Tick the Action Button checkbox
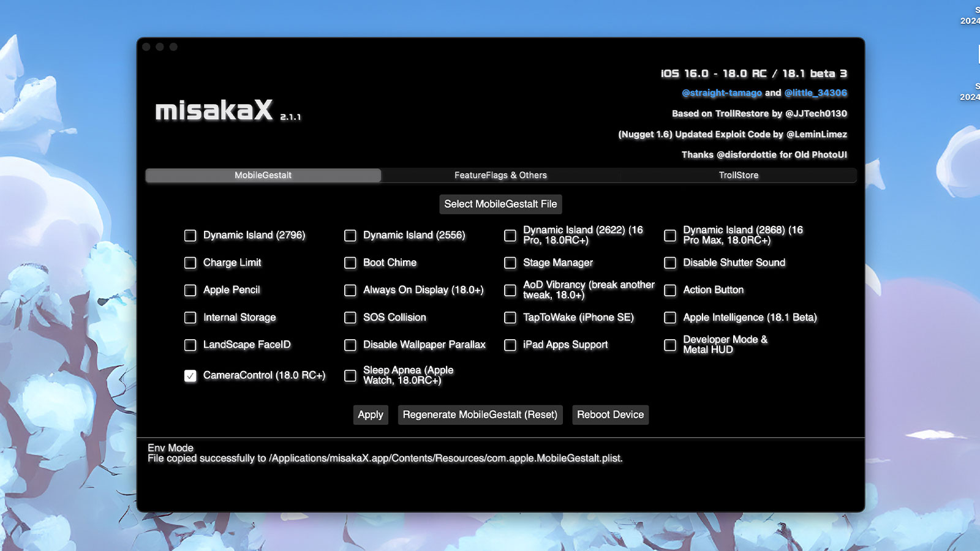The height and width of the screenshot is (551, 980). click(670, 290)
